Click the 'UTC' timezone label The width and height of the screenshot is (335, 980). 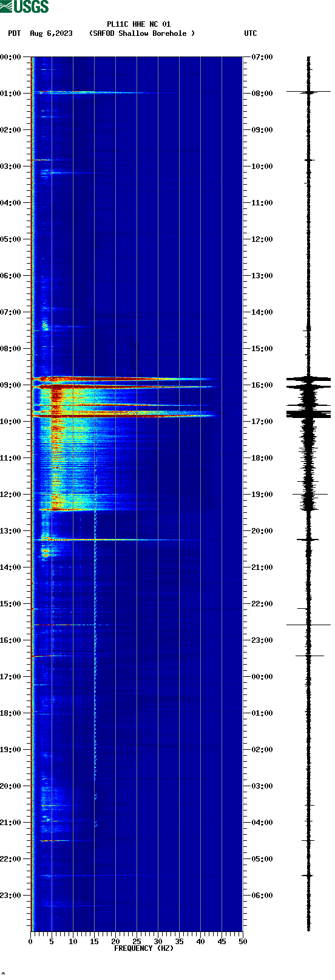pos(251,33)
